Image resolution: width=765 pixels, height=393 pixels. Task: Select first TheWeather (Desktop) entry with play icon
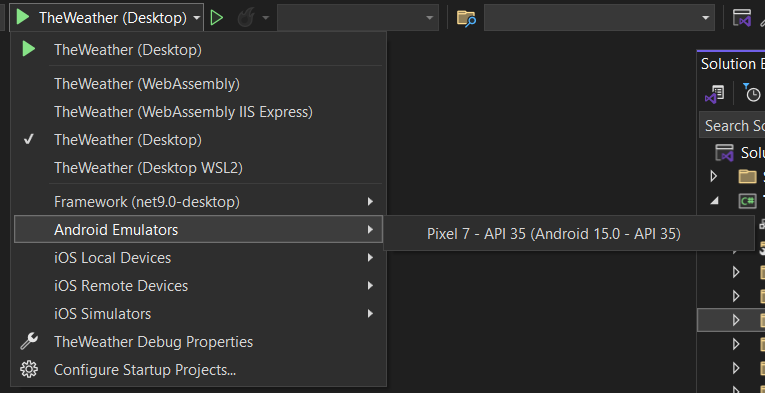tap(199, 49)
